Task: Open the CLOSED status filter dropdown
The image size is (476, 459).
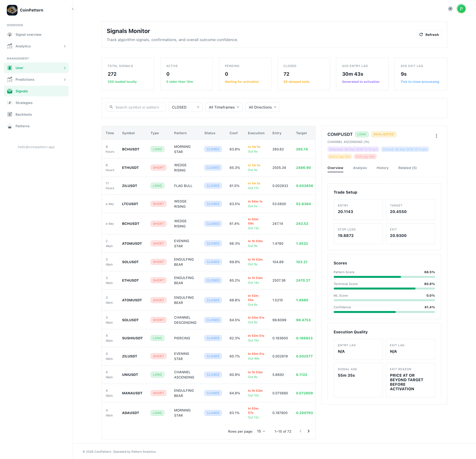Action: click(185, 107)
